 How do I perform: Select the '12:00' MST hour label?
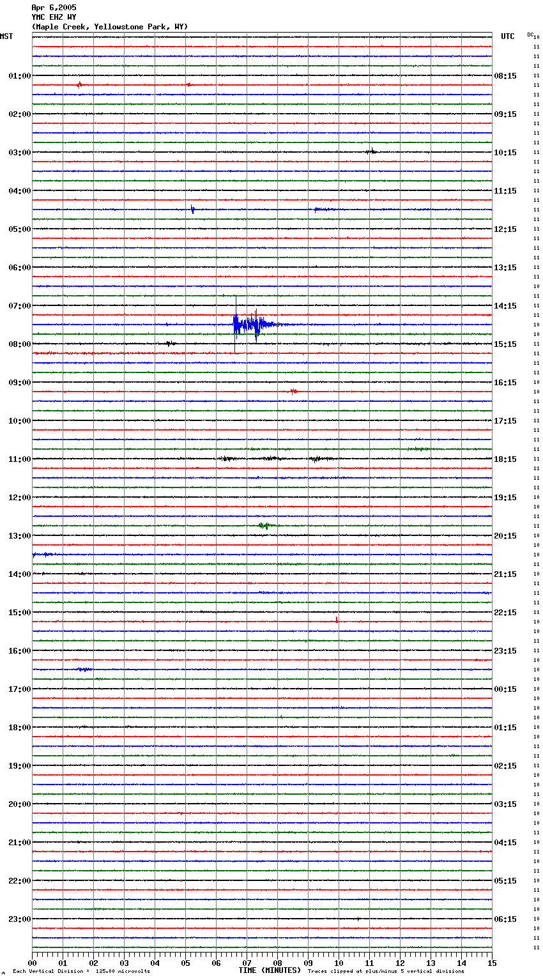pyautogui.click(x=20, y=498)
